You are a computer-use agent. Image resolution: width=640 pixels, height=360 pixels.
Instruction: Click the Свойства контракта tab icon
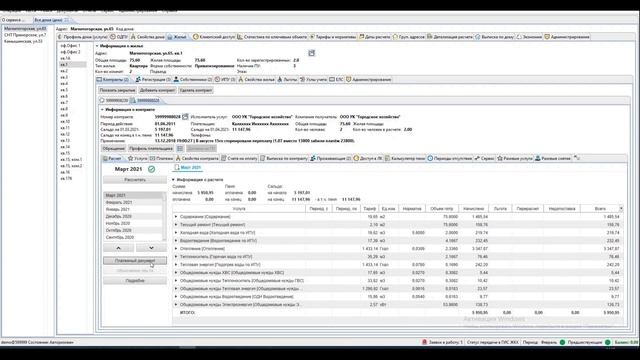(x=178, y=158)
